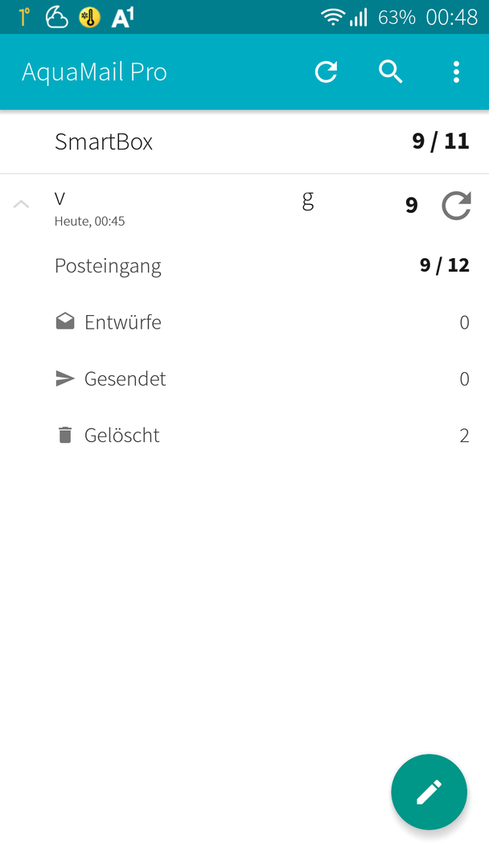Tap the weather cloud status bar icon
The height and width of the screenshot is (868, 489).
pyautogui.click(x=56, y=17)
